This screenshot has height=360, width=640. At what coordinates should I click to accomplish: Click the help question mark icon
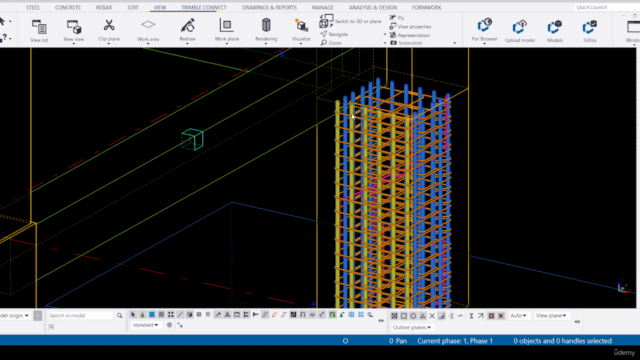(x=4, y=38)
